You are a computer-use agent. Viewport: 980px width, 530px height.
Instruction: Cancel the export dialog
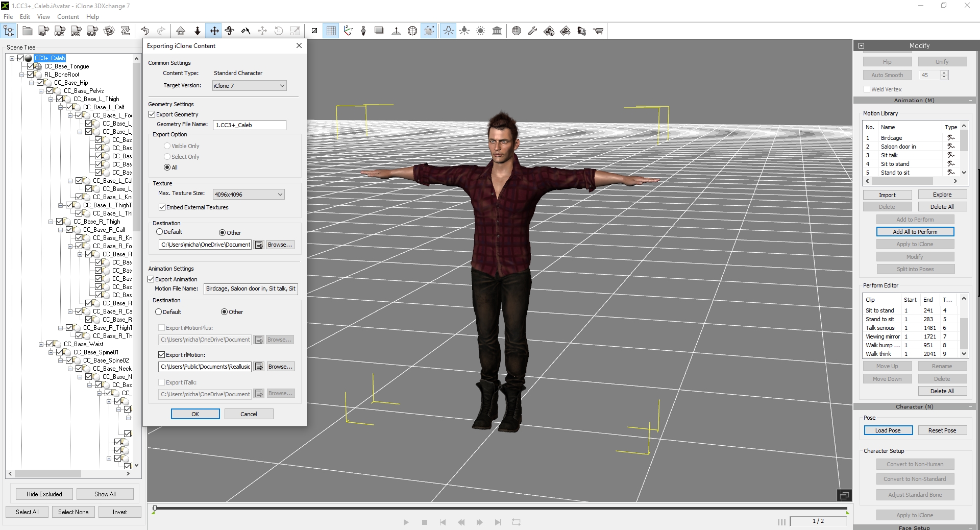click(249, 414)
